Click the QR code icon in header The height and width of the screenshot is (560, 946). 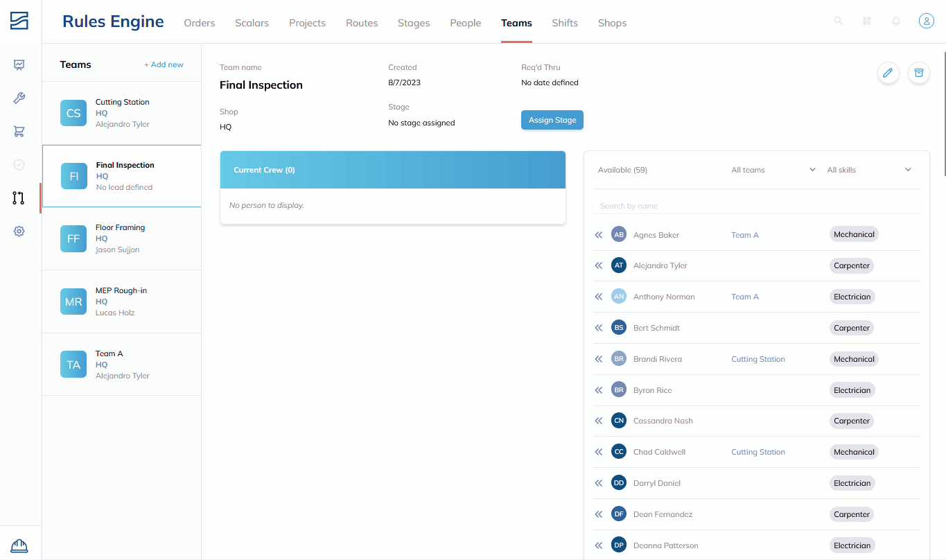tap(867, 21)
